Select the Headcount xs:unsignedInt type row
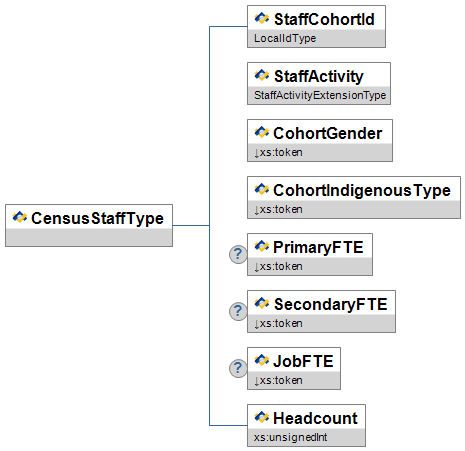 (306, 437)
